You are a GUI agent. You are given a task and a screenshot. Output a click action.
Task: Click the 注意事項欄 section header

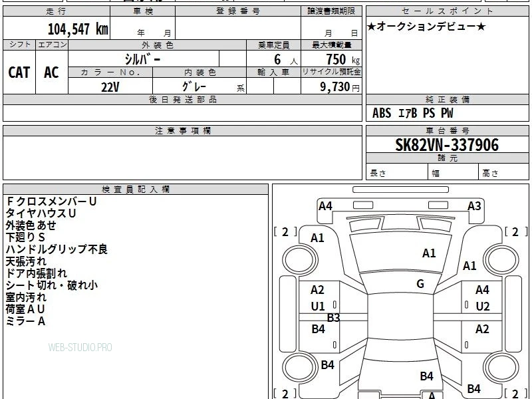[x=182, y=130]
